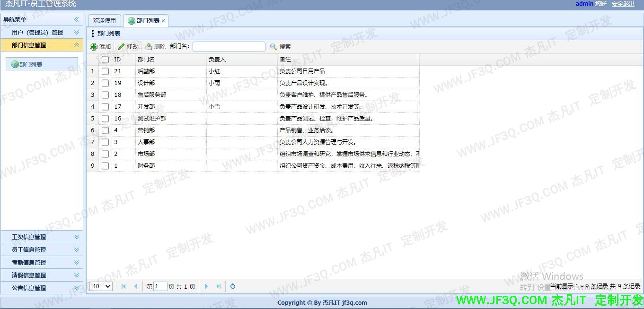The image size is (644, 309).
Task: Open the page-size dropdown showing 10
Action: (x=100, y=286)
